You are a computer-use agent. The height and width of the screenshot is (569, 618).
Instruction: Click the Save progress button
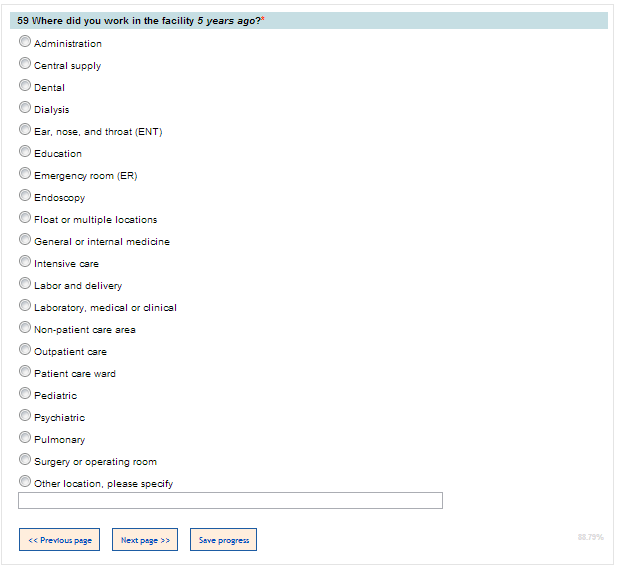click(x=223, y=540)
